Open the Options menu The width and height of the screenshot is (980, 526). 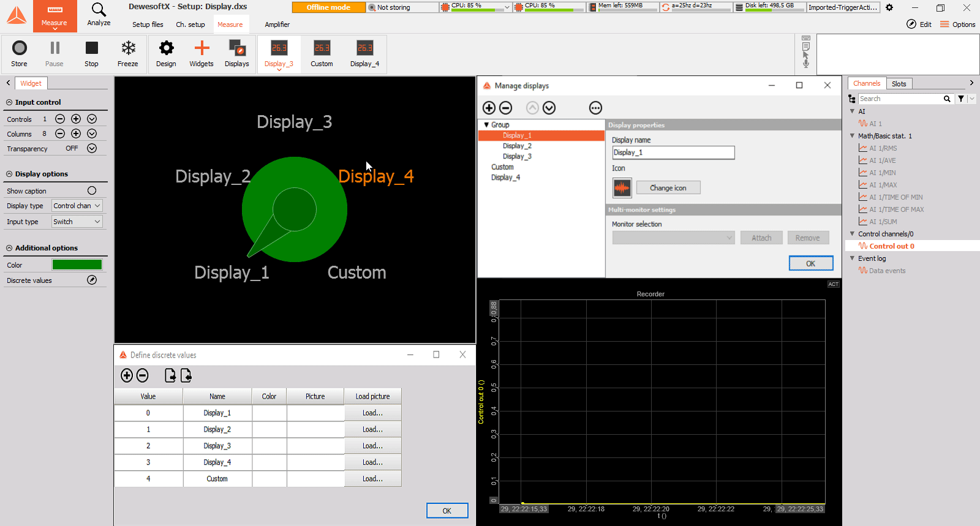click(x=957, y=24)
